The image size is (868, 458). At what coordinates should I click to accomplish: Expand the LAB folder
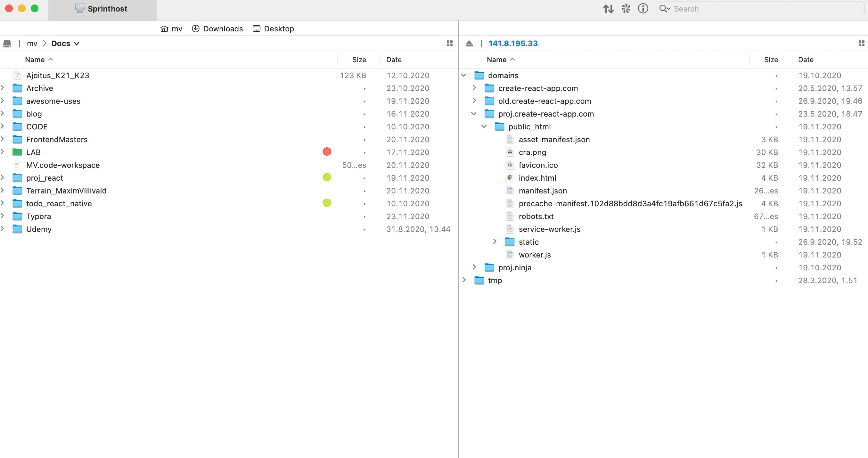click(x=3, y=152)
